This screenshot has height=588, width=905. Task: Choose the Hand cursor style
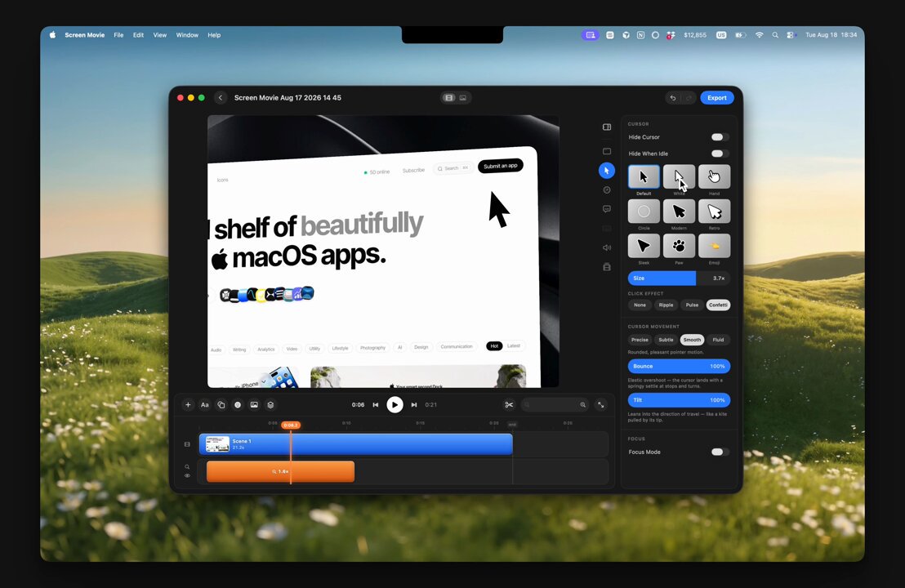(714, 176)
